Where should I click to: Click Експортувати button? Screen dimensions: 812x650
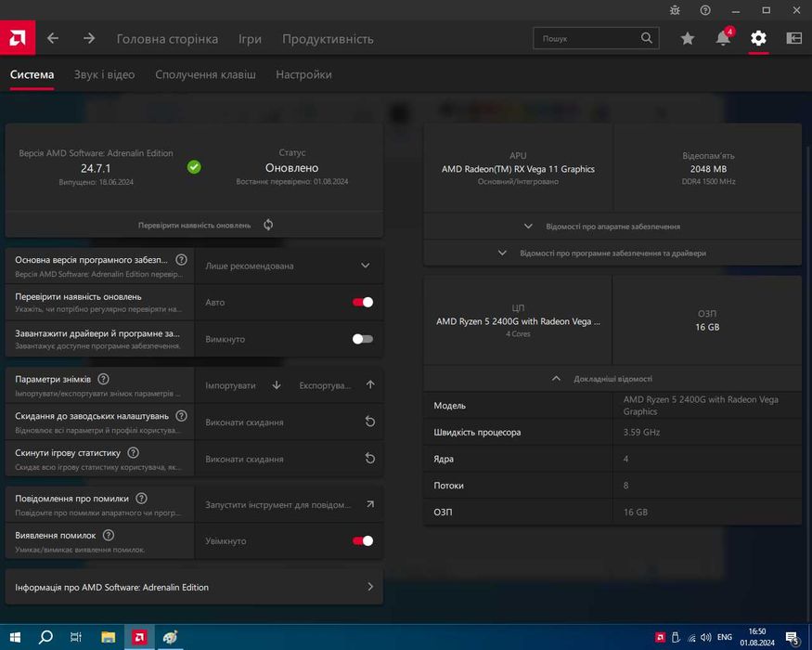tap(325, 385)
